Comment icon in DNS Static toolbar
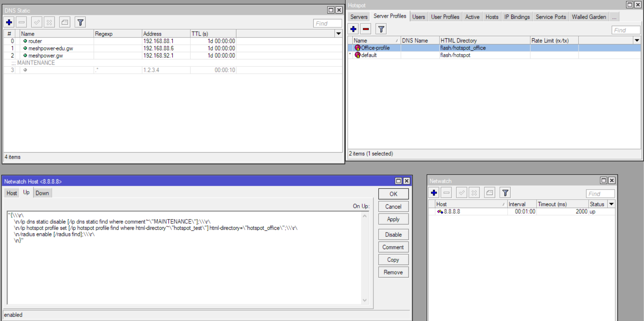Screen dimensions: 644x321 click(65, 22)
